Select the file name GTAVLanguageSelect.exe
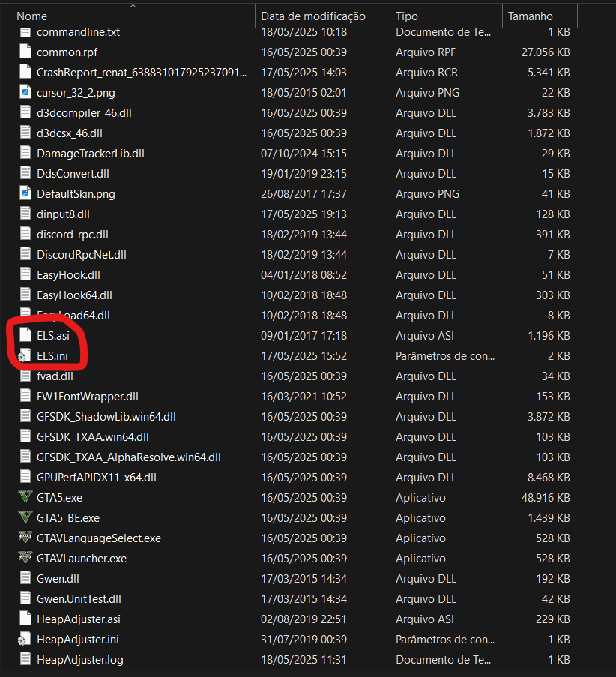The width and height of the screenshot is (616, 677). point(98,538)
